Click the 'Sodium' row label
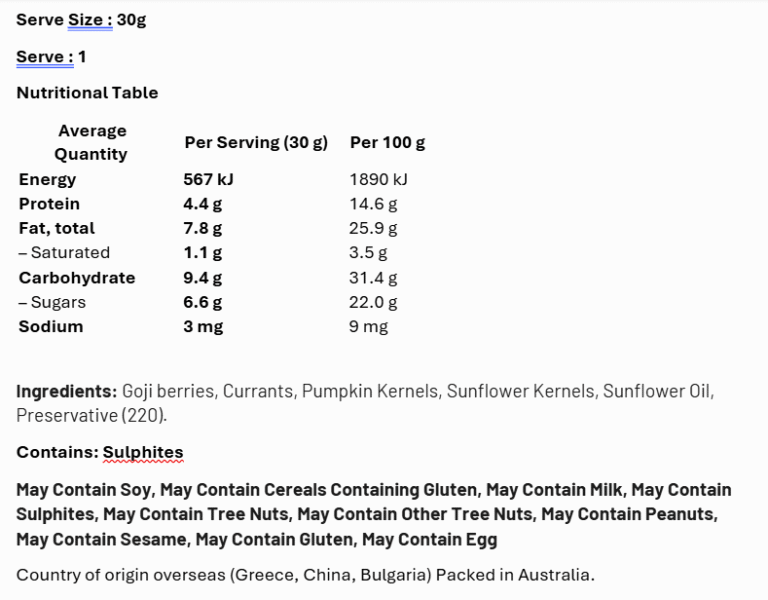The width and height of the screenshot is (768, 600). click(51, 326)
